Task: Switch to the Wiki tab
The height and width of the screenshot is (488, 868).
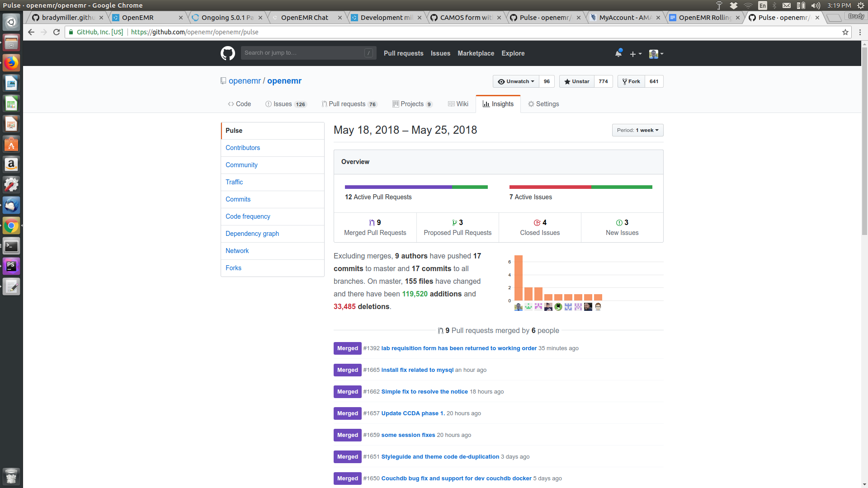Action: tap(458, 104)
